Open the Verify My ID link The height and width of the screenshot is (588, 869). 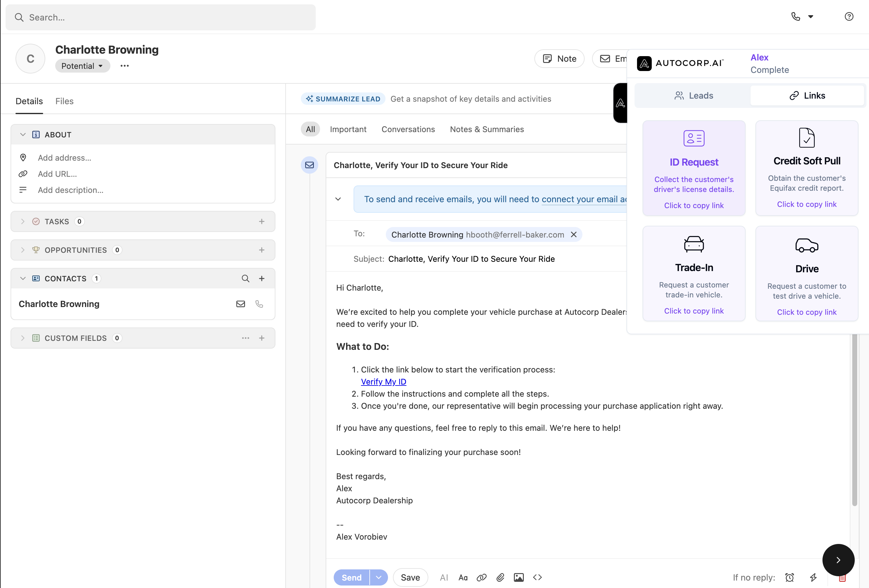tap(383, 382)
